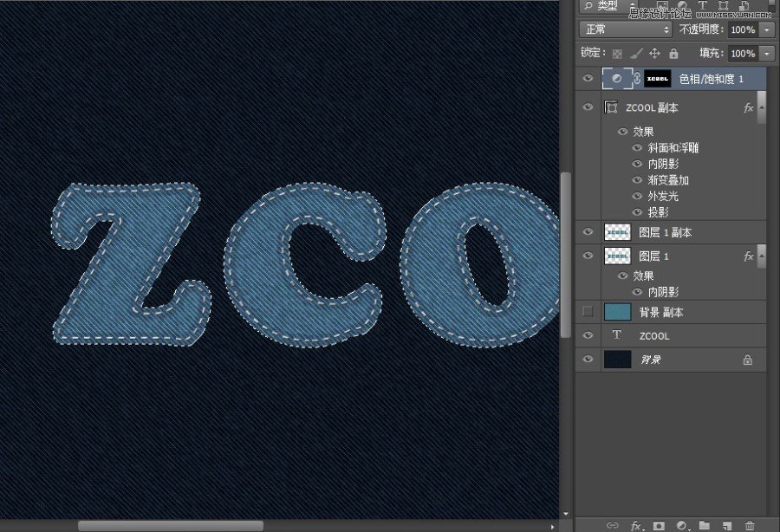Add a layer mask using bottom icon
Screen dimensions: 780x532
pyautogui.click(x=659, y=526)
